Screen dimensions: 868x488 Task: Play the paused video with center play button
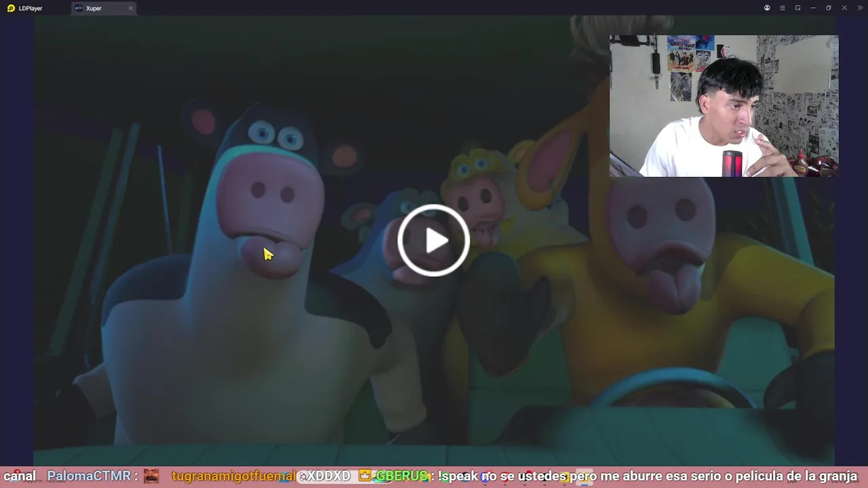coord(433,240)
